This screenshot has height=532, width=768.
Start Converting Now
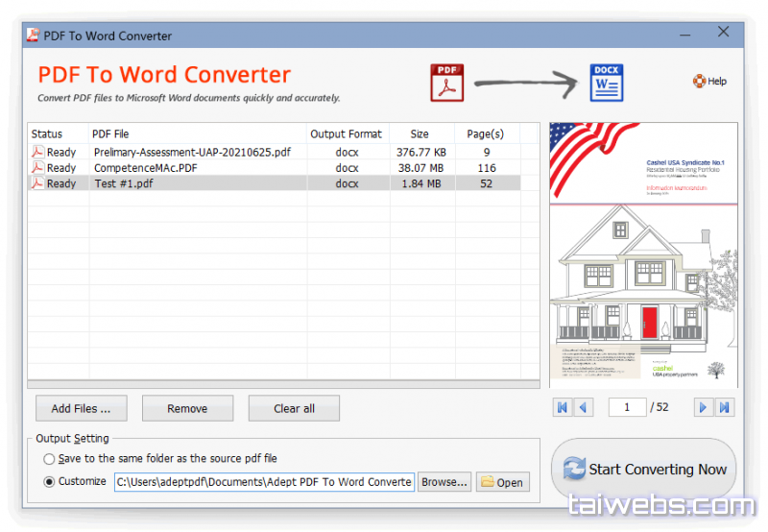644,470
